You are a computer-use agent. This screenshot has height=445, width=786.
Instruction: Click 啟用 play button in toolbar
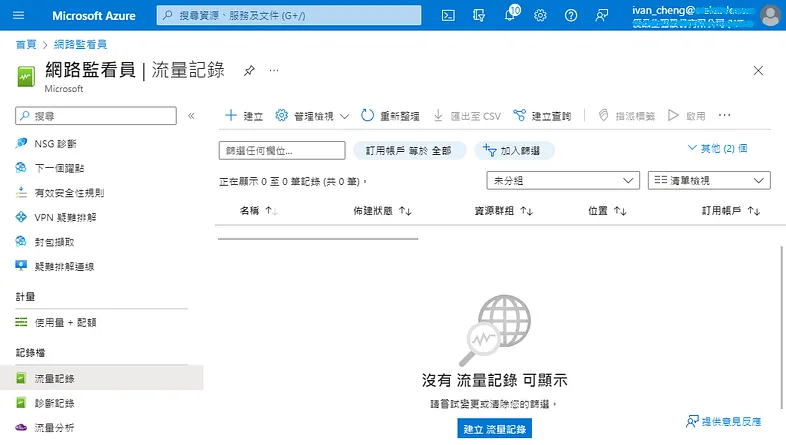click(687, 116)
